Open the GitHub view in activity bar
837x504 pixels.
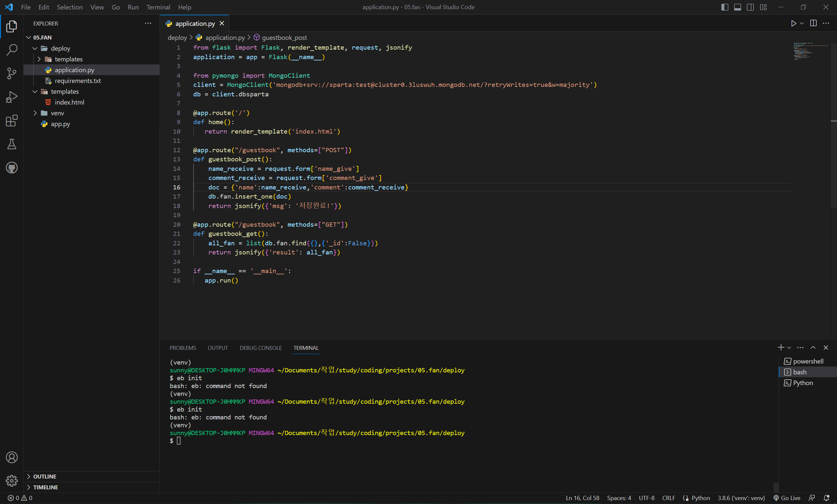pyautogui.click(x=11, y=168)
